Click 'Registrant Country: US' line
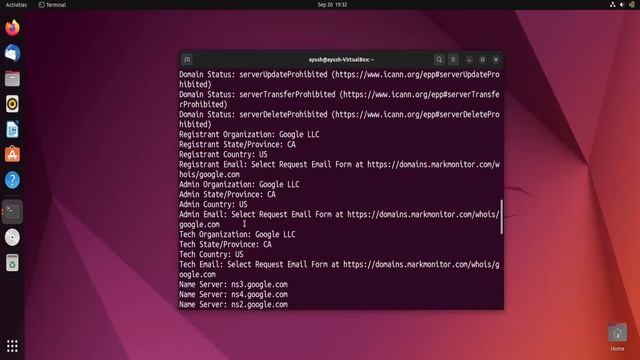The image size is (640, 360). tap(223, 154)
